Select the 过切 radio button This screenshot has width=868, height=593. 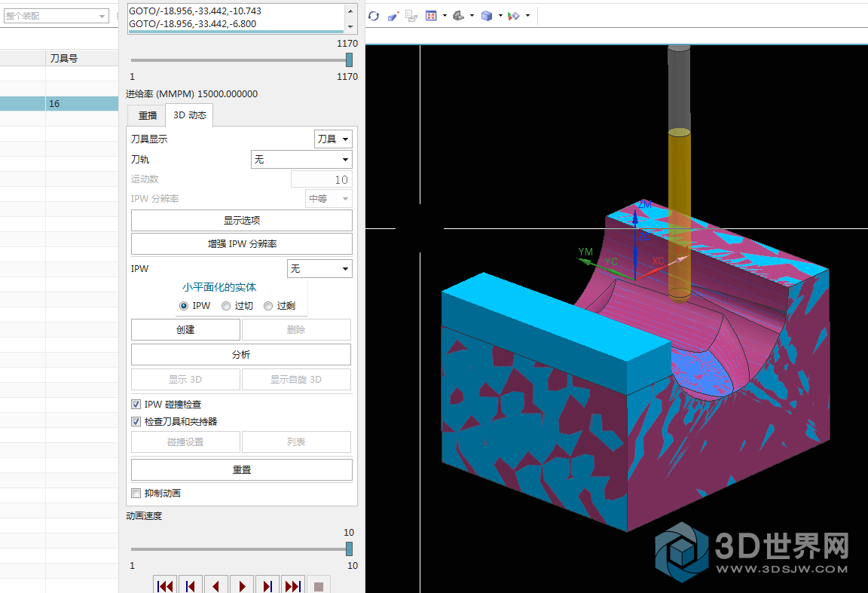pos(226,306)
